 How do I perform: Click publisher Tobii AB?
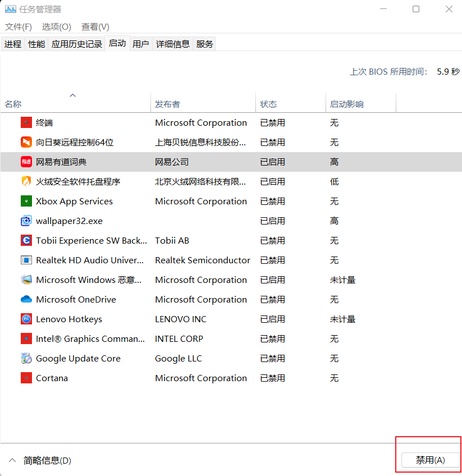[172, 241]
